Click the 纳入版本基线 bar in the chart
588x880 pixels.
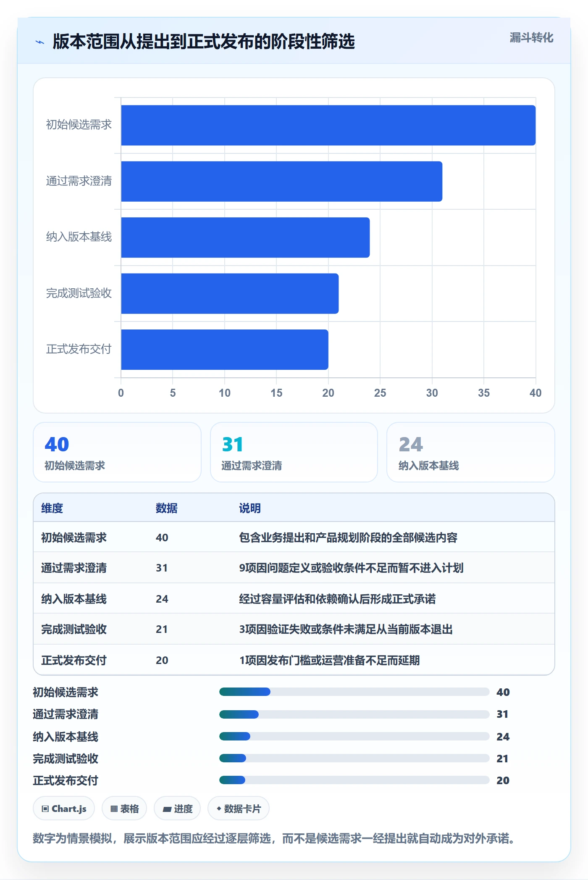[x=245, y=237]
